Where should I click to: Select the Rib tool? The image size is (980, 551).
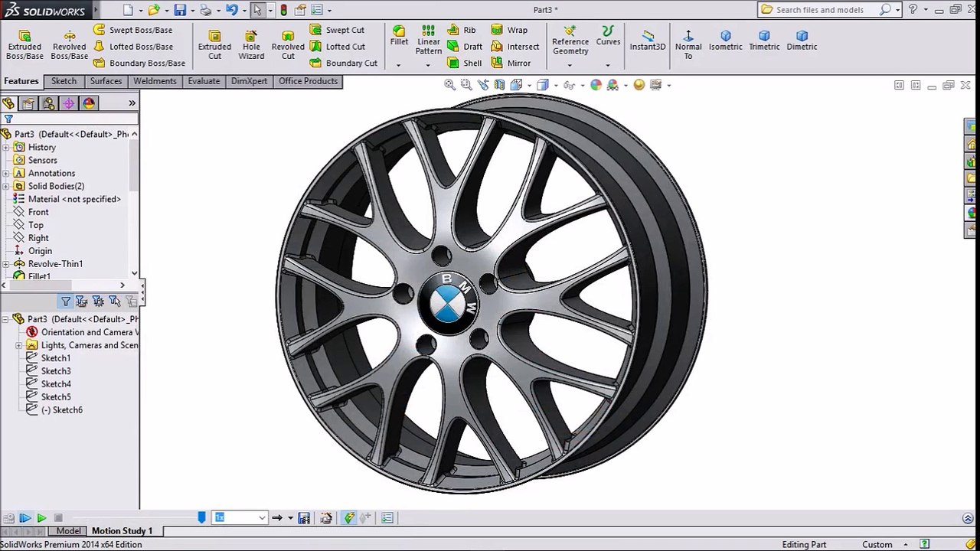(x=462, y=30)
